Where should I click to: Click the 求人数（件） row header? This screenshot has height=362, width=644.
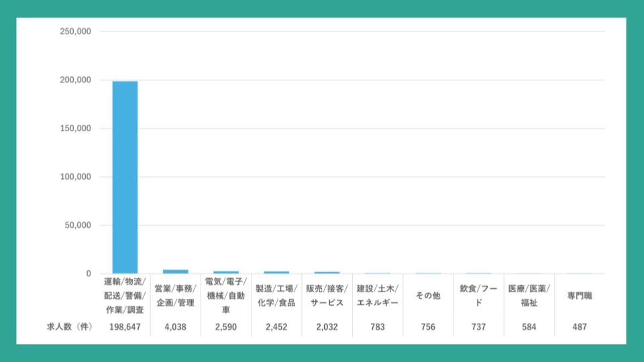(x=69, y=327)
